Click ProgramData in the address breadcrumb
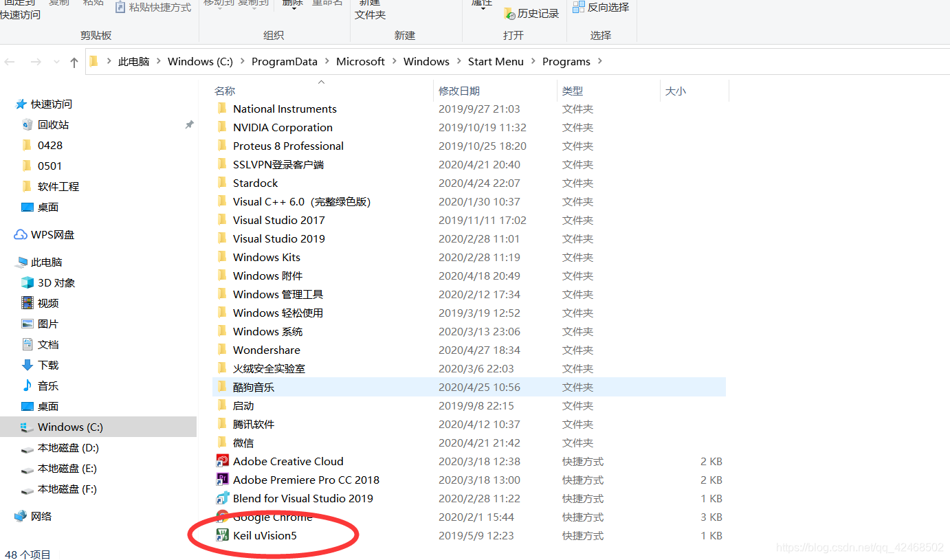 (285, 61)
